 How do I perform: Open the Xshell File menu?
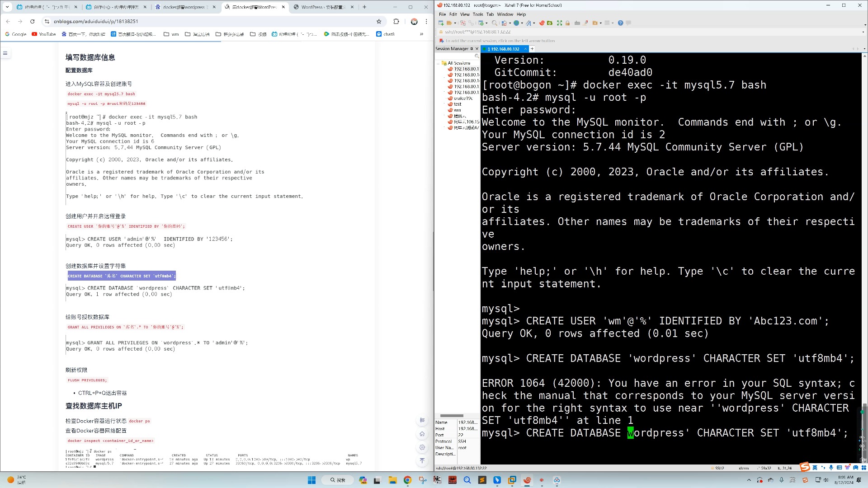click(442, 14)
